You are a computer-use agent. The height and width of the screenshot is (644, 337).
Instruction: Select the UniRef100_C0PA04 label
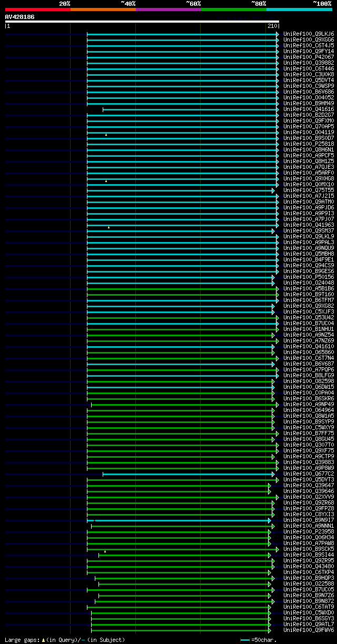[309, 393]
